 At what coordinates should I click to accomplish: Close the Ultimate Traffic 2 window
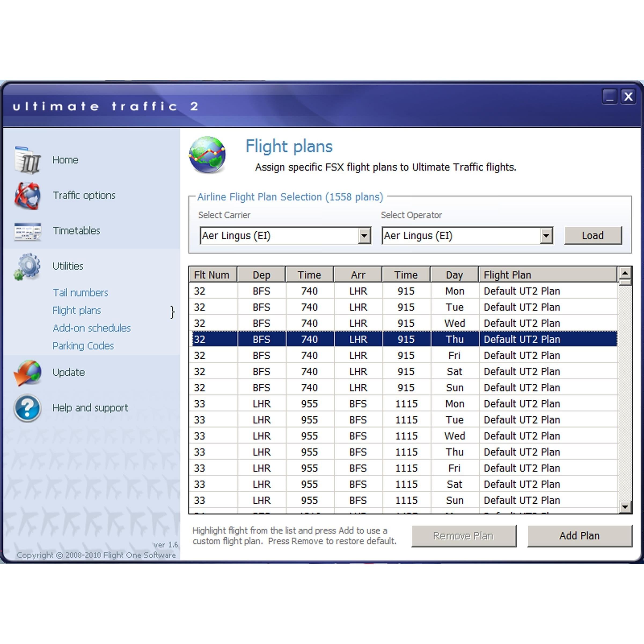628,97
